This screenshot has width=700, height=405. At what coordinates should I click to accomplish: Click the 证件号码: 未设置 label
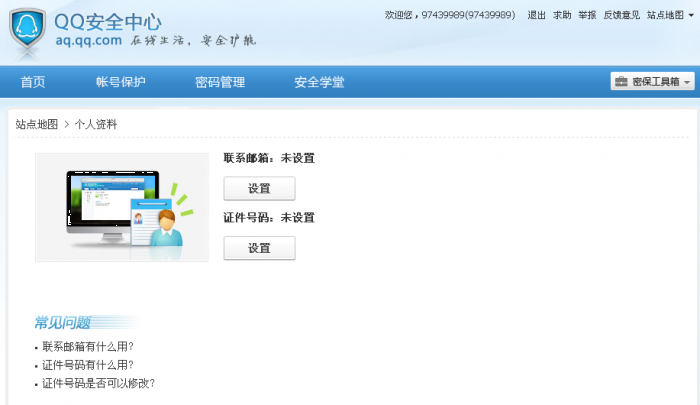pos(269,218)
